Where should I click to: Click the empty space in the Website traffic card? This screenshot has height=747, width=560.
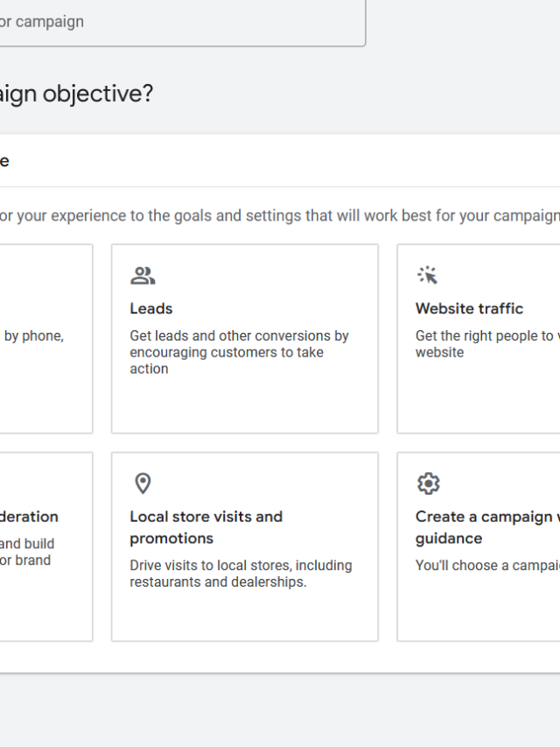point(478,398)
